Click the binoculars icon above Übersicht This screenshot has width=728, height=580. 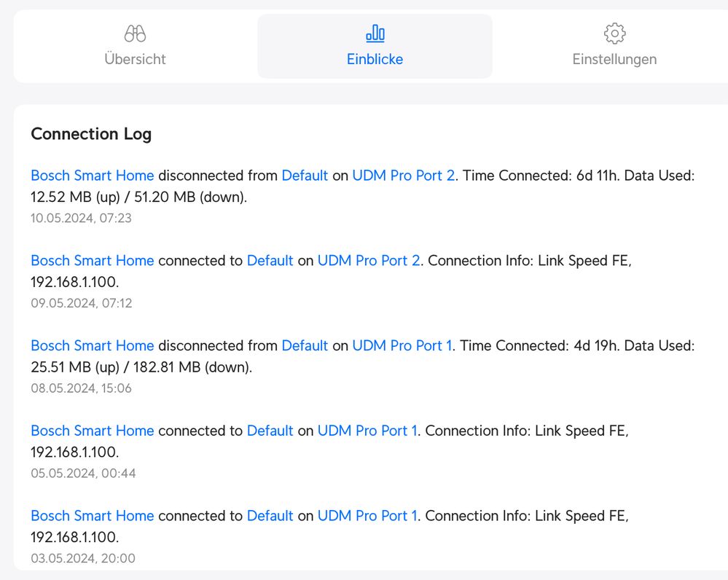tap(135, 34)
